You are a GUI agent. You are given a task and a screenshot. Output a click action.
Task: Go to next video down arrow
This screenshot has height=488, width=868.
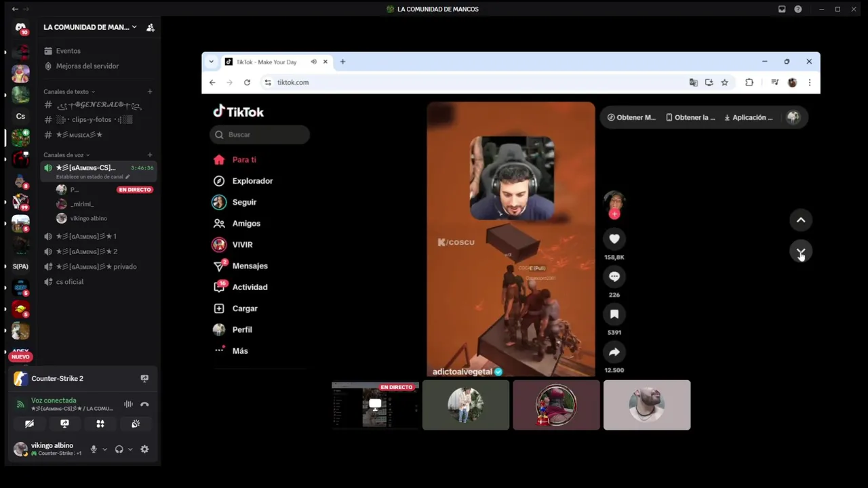(x=801, y=251)
